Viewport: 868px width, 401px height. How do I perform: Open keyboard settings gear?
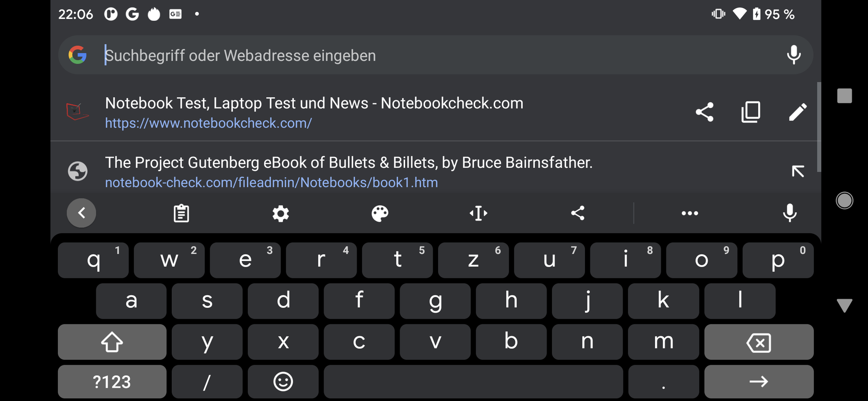[x=280, y=213]
